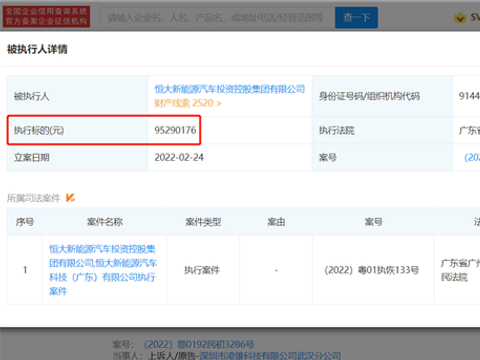Open the 恒大新能源汽车 执行案件 case name link
Viewport: 480px width, 360px height.
tap(103, 270)
